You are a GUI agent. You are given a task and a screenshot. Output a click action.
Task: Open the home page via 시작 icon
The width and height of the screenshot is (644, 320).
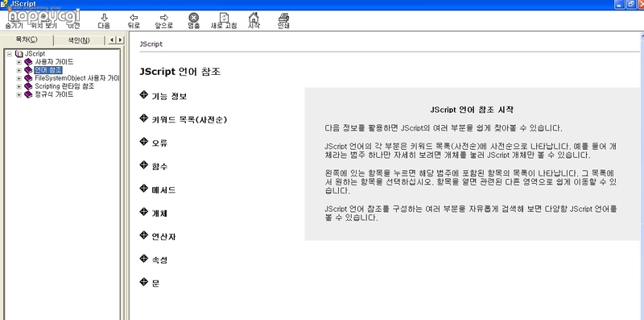pos(254,21)
